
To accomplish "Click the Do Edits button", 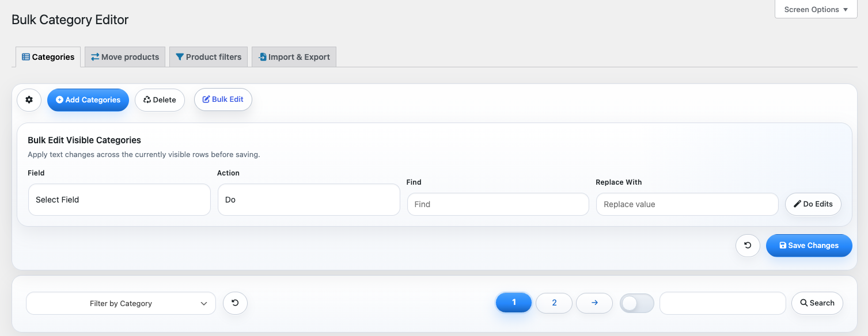I will [813, 204].
